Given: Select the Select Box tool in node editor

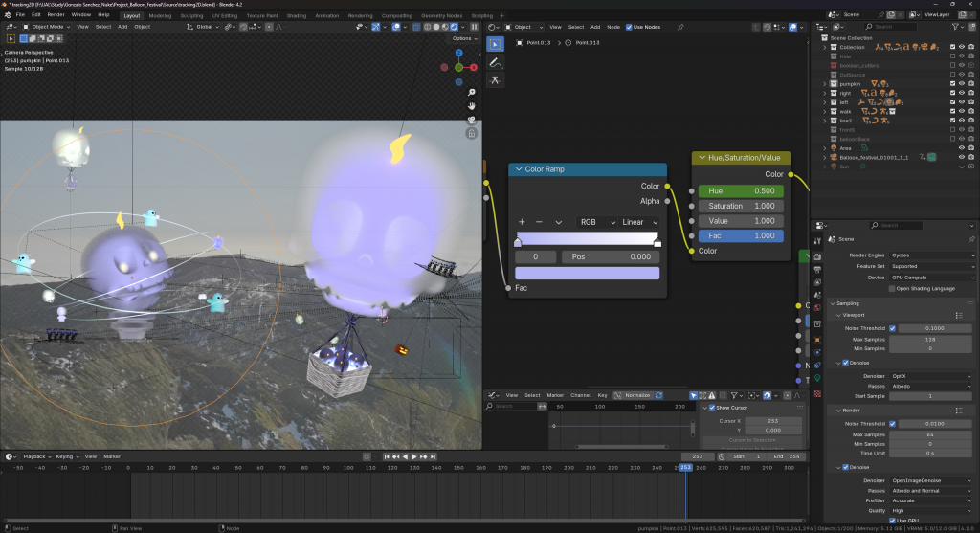Looking at the screenshot, I should pos(495,44).
